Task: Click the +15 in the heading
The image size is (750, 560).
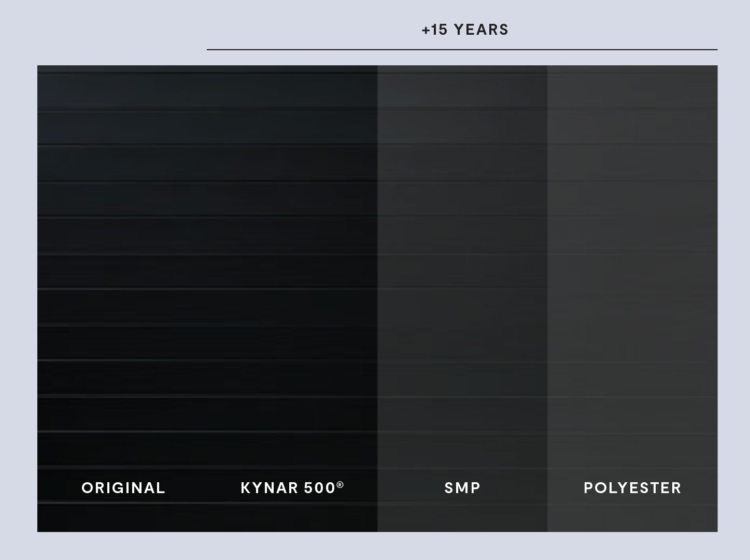Action: tap(435, 30)
